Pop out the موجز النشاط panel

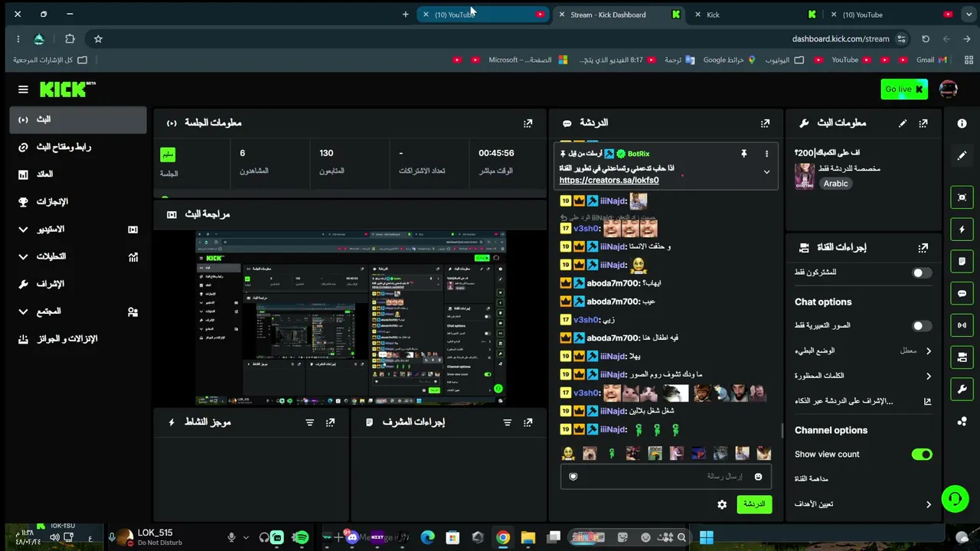[330, 422]
